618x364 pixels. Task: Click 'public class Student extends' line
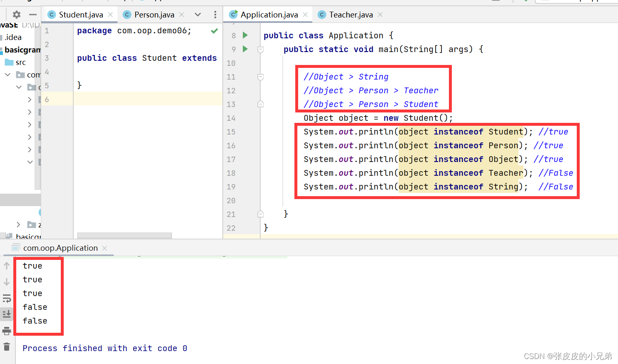147,58
